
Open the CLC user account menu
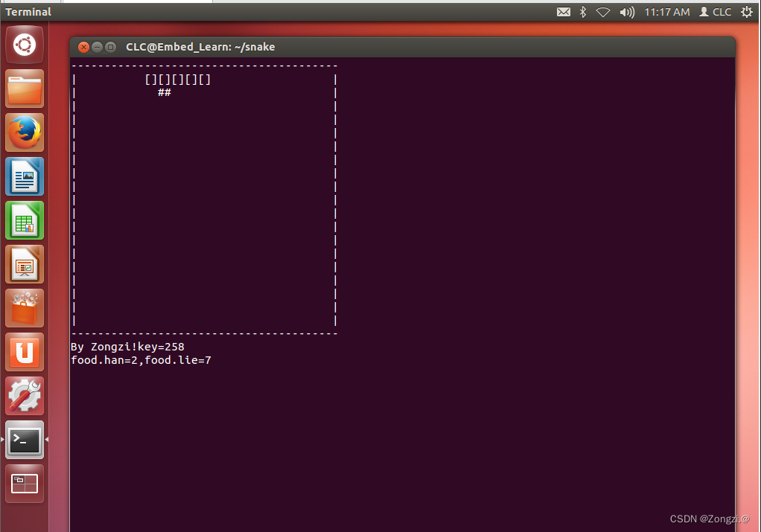click(x=715, y=12)
